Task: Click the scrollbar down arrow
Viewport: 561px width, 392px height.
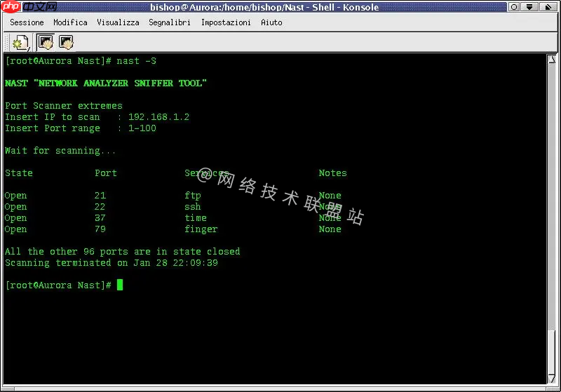Action: click(552, 379)
